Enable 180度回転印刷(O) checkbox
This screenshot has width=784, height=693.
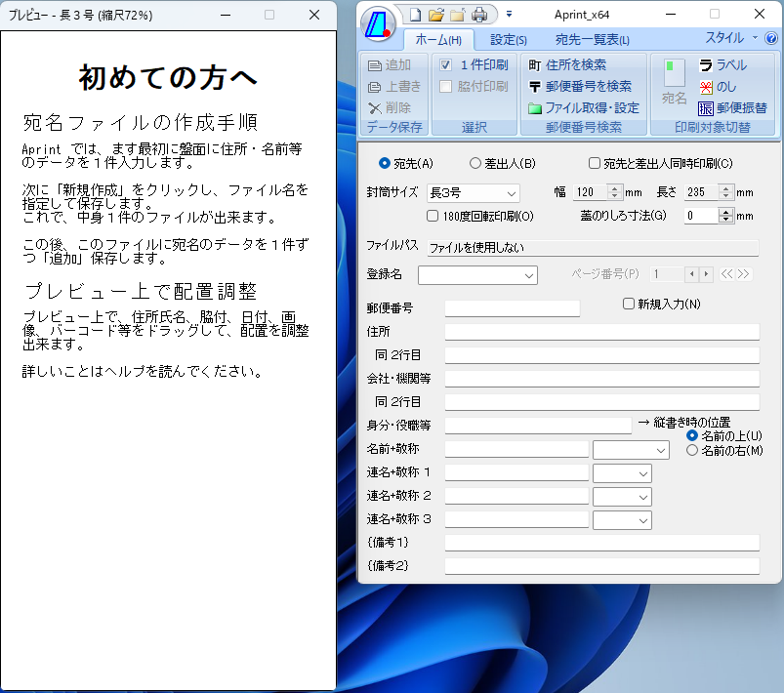pos(432,216)
